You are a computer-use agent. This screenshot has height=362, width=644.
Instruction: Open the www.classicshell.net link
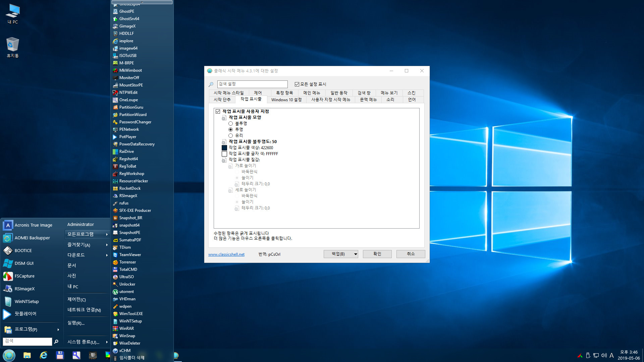click(x=226, y=254)
